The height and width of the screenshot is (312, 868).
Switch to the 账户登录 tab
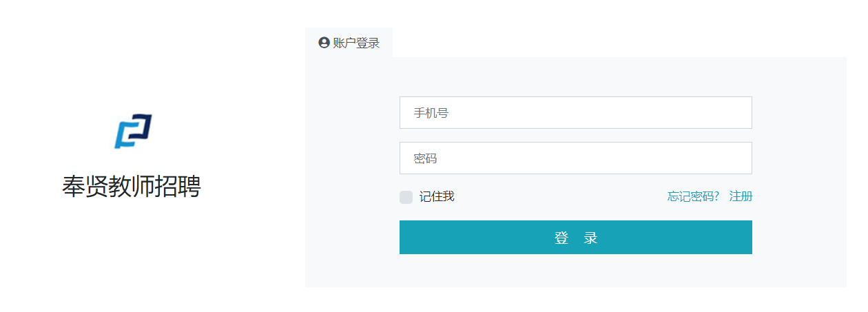(x=349, y=43)
